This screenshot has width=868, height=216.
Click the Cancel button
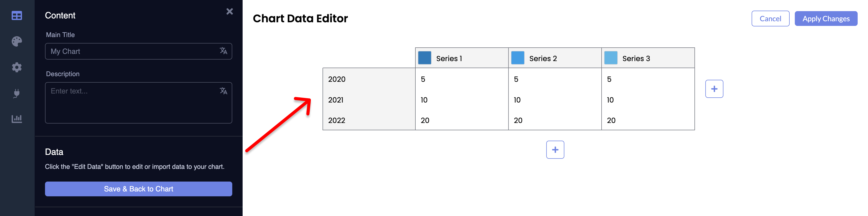click(x=770, y=19)
